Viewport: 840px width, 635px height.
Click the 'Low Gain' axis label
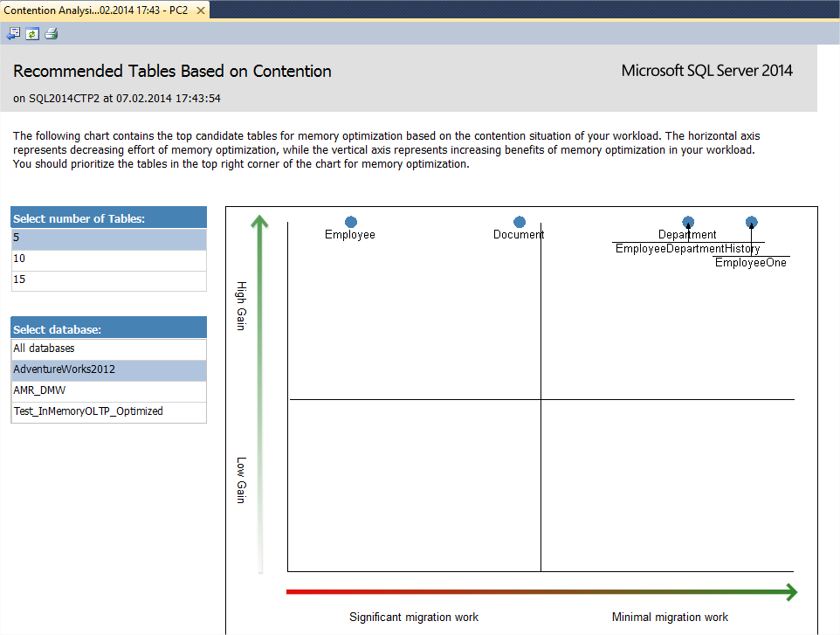point(242,480)
